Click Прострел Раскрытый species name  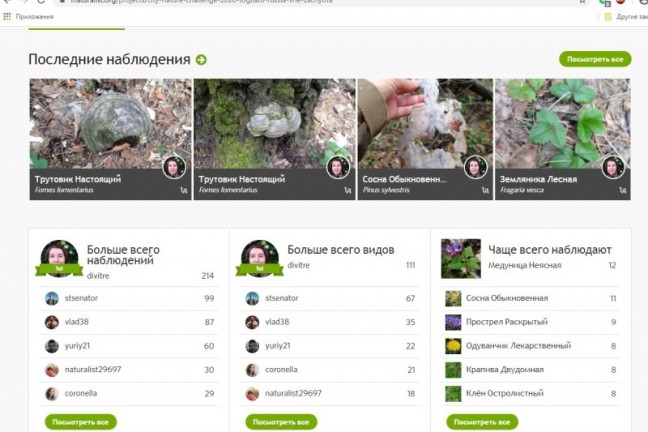tap(507, 322)
